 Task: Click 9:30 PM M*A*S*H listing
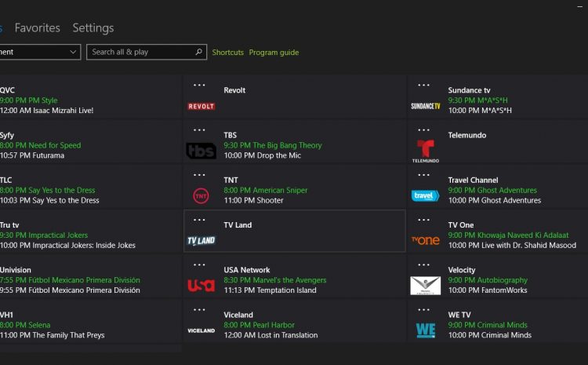click(477, 100)
